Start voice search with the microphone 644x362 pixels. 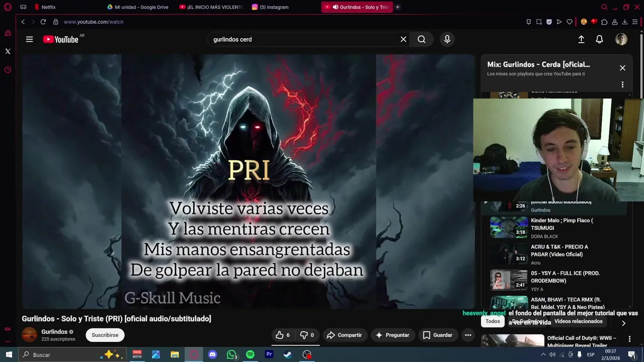point(447,39)
